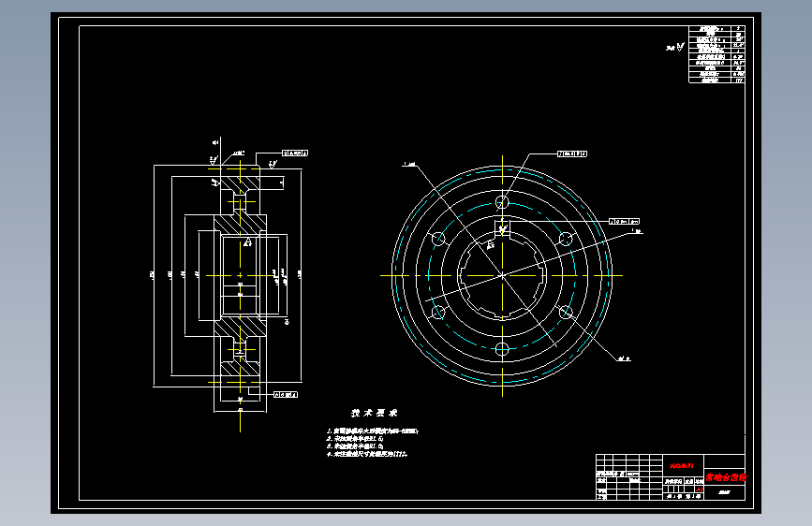Select tolerance frame above the front view
The height and width of the screenshot is (526, 812).
pos(572,153)
